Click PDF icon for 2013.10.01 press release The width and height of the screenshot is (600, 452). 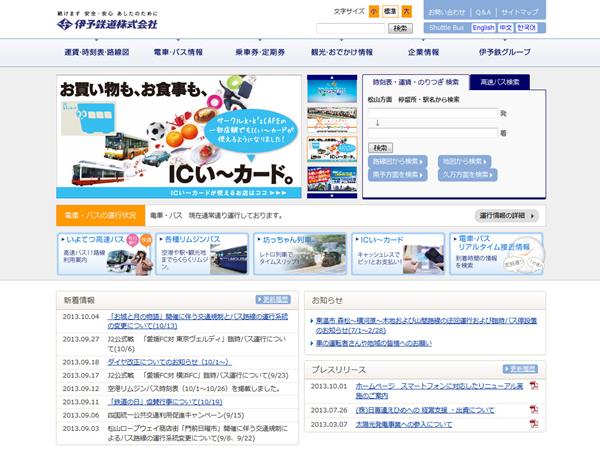pyautogui.click(x=533, y=386)
